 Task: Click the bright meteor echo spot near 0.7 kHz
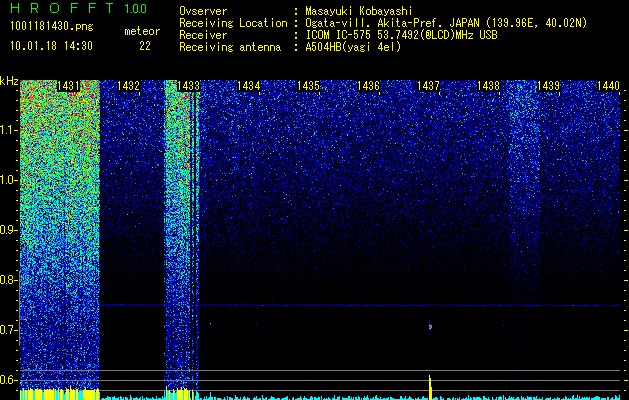[x=430, y=327]
